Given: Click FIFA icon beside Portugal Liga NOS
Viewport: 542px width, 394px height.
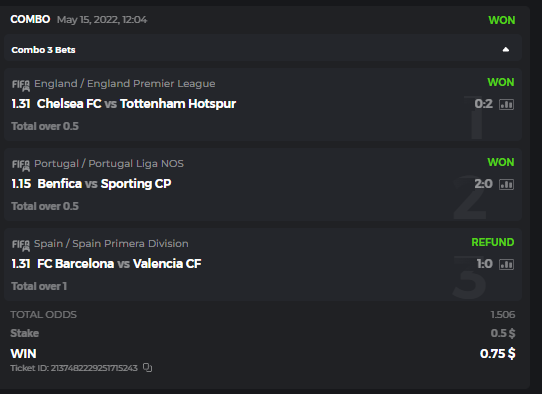Looking at the screenshot, I should pos(21,165).
